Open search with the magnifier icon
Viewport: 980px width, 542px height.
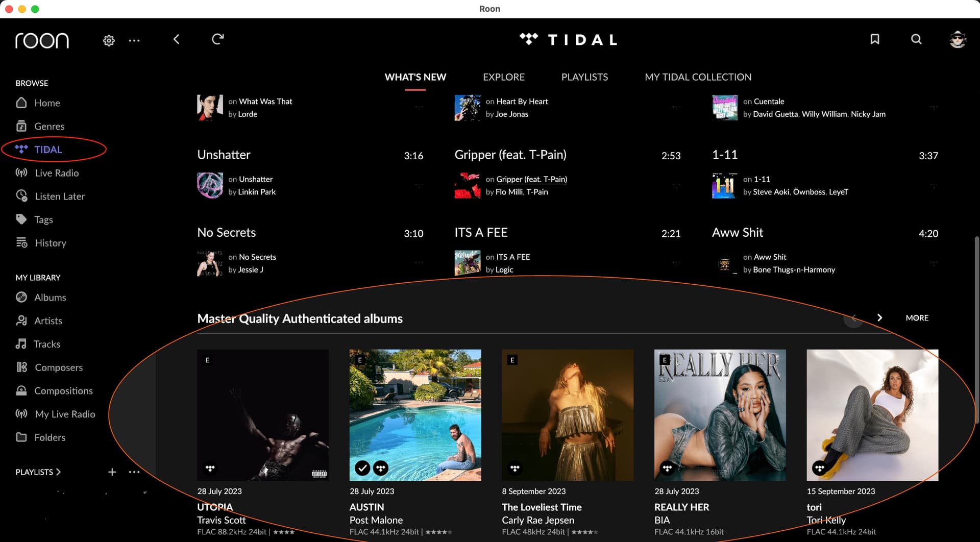click(916, 39)
